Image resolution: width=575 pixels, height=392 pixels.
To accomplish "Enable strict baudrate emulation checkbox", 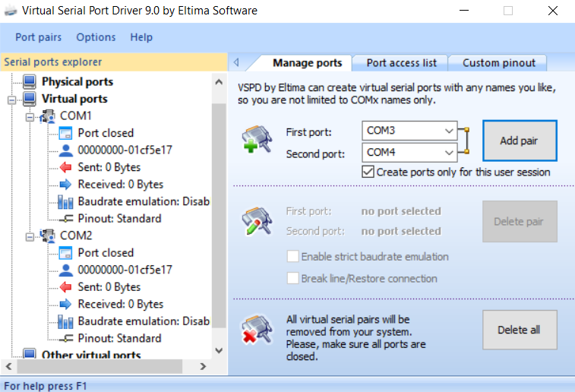I will coord(292,257).
